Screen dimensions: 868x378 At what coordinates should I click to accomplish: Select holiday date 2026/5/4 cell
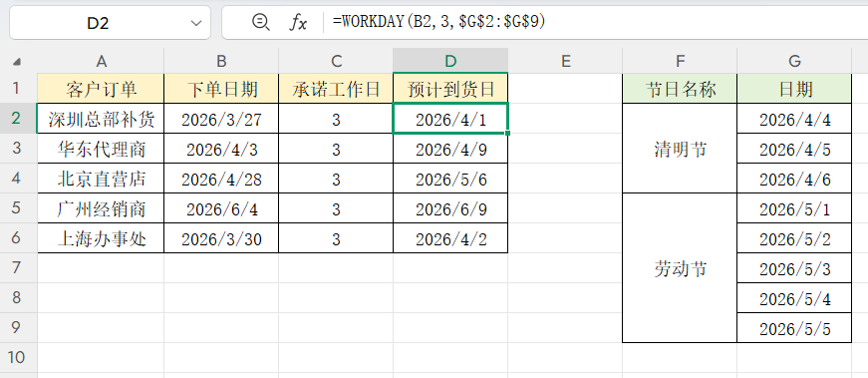794,297
